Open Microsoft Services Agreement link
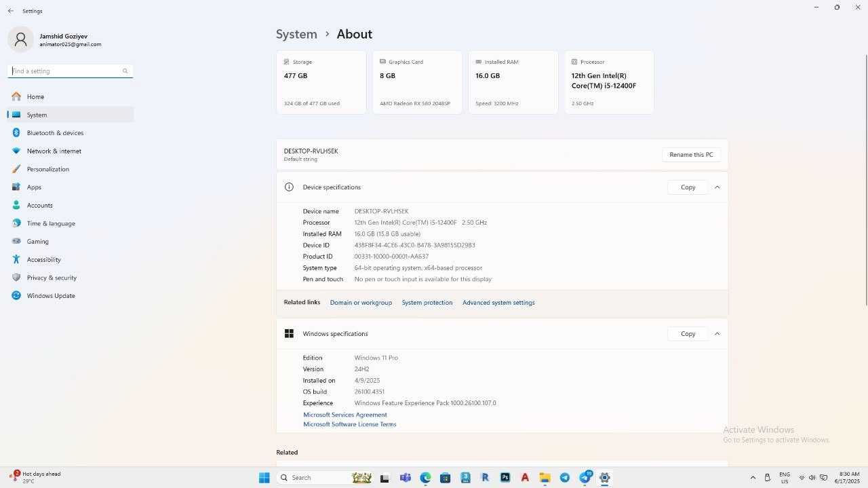This screenshot has height=488, width=868. 345,415
